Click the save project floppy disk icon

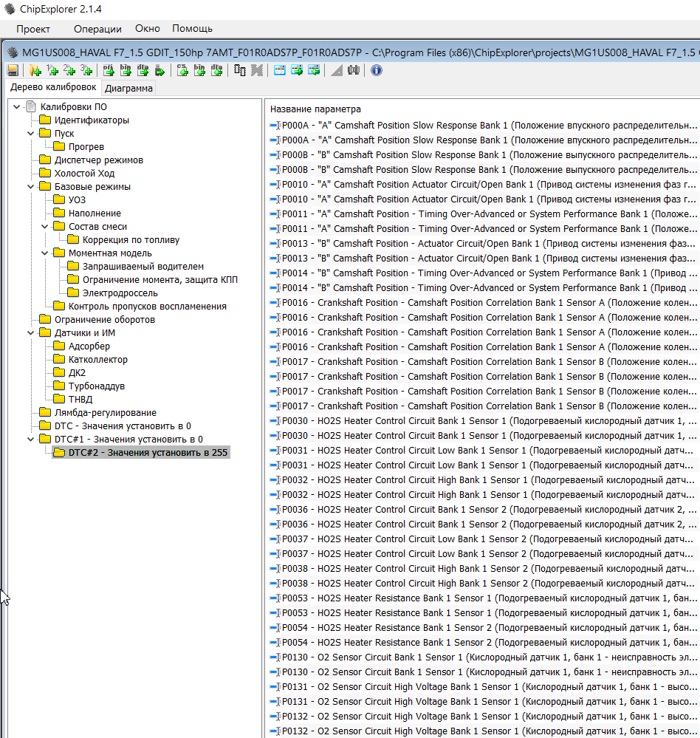(x=13, y=70)
